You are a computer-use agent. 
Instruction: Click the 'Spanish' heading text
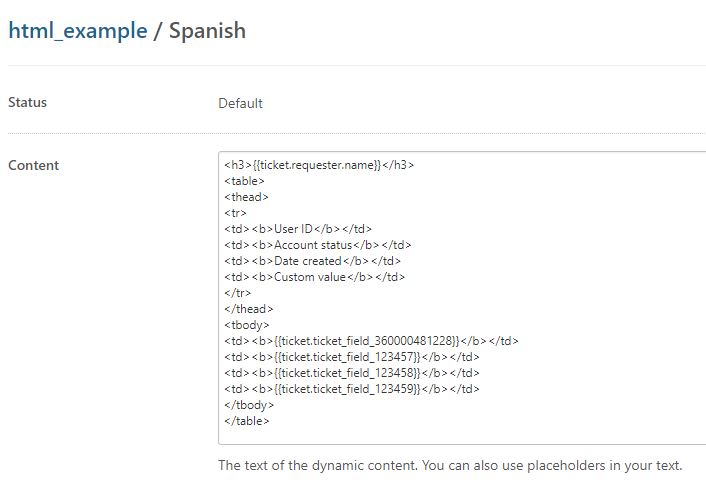pos(207,31)
